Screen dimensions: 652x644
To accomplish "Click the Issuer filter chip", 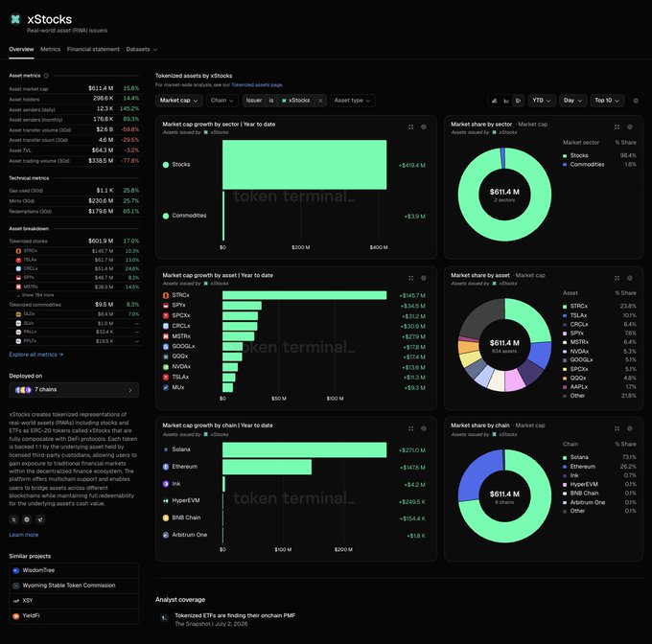I will (254, 101).
